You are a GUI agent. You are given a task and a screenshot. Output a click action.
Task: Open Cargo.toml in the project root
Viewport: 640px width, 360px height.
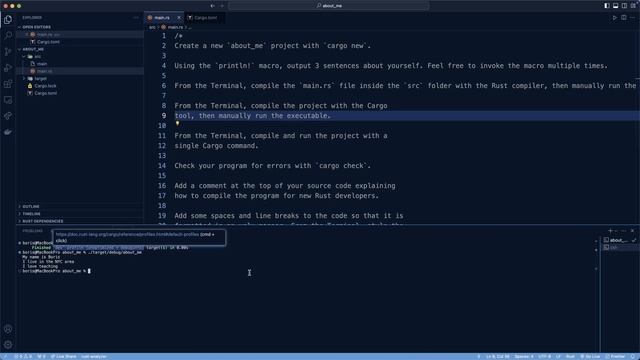click(x=80, y=93)
